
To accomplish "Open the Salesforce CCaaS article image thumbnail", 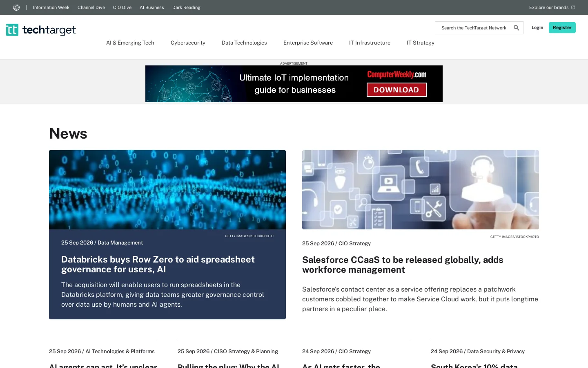I will [421, 190].
